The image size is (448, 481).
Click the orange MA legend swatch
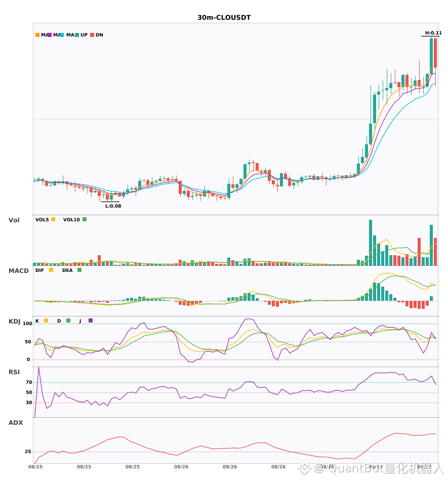point(37,35)
